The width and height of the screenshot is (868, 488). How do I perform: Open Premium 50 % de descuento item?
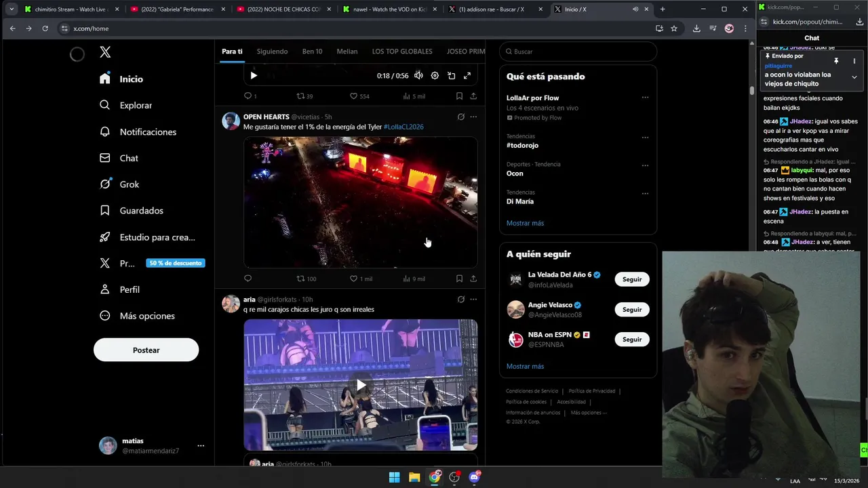click(152, 263)
